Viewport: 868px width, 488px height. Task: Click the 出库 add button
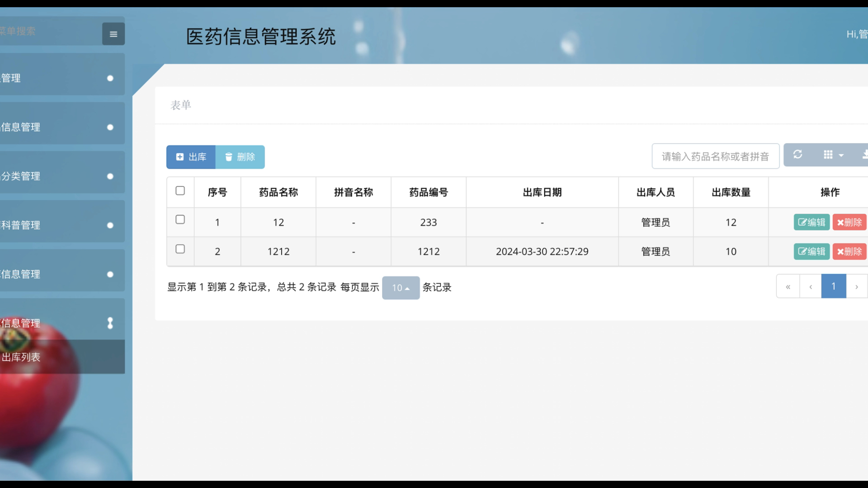(191, 157)
